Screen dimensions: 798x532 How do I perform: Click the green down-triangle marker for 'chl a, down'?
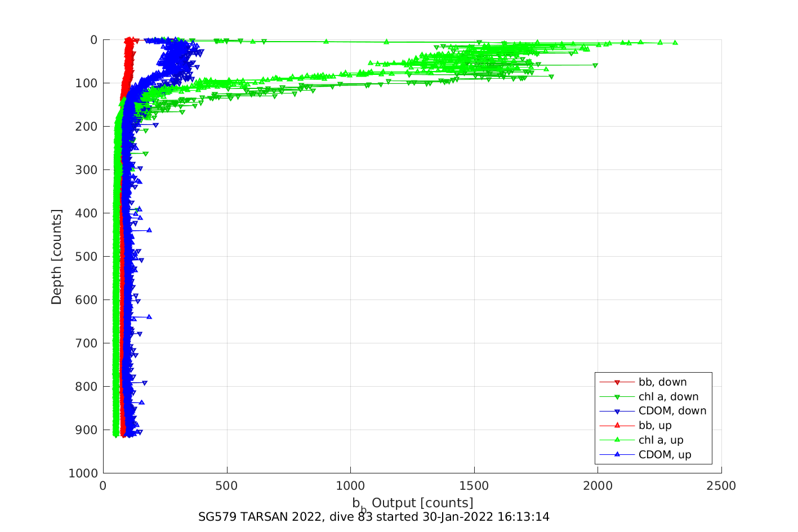617,397
